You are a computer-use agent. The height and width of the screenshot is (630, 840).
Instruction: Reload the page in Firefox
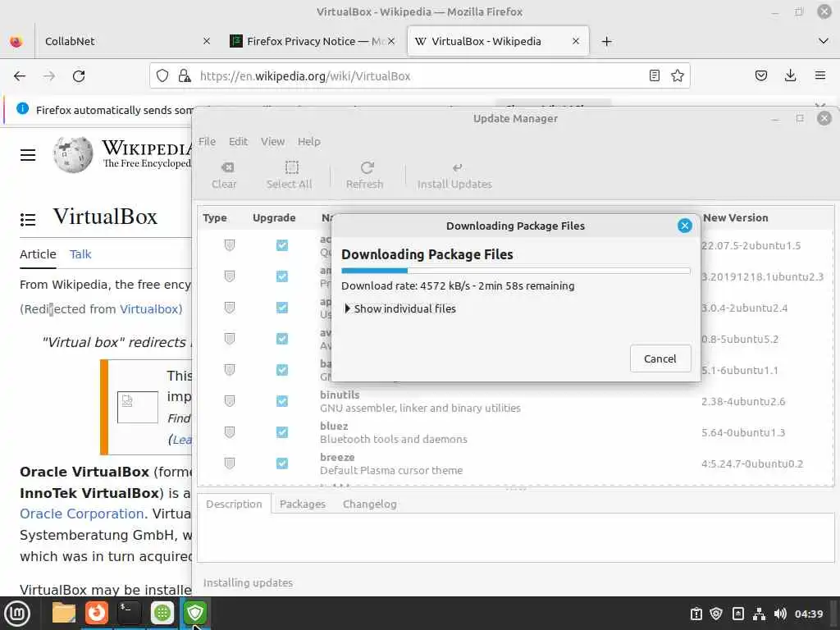click(79, 76)
